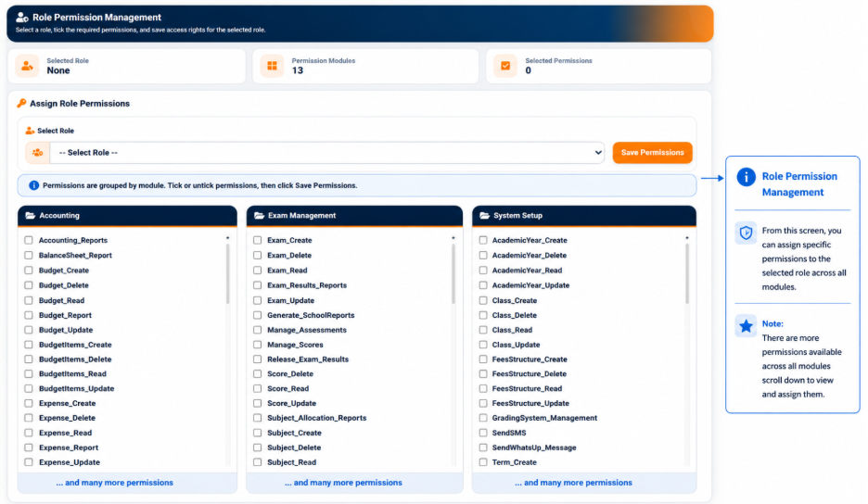Click the Permission Modules grid icon
Viewport: 868px width, 504px height.
272,66
